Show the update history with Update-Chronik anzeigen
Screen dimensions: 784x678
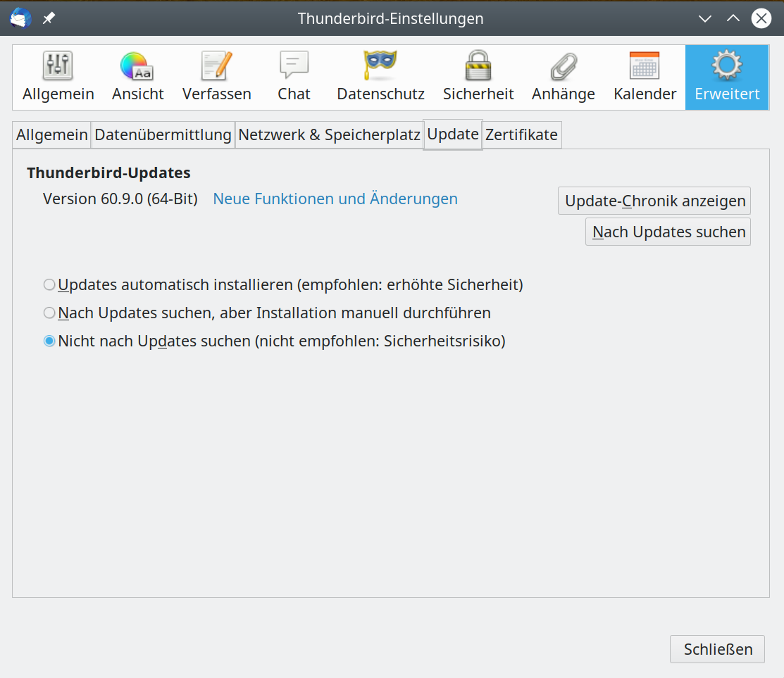(654, 201)
